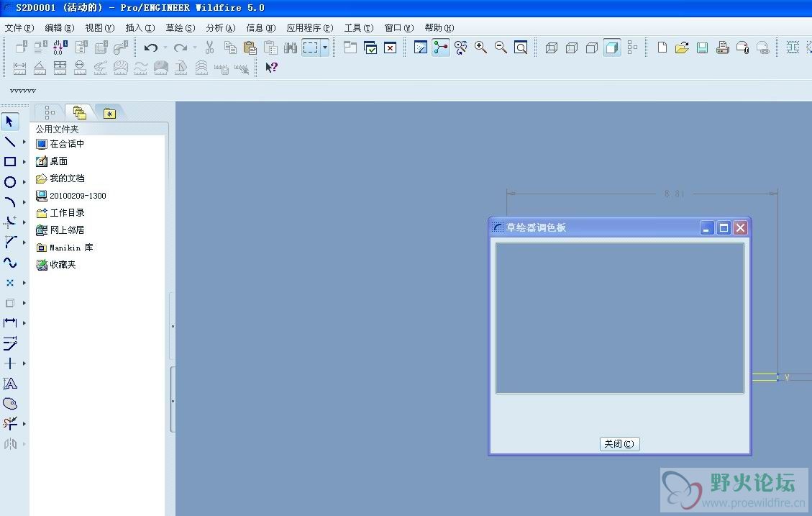812x516 pixels.
Task: Select the spline curve tool
Action: click(x=10, y=263)
